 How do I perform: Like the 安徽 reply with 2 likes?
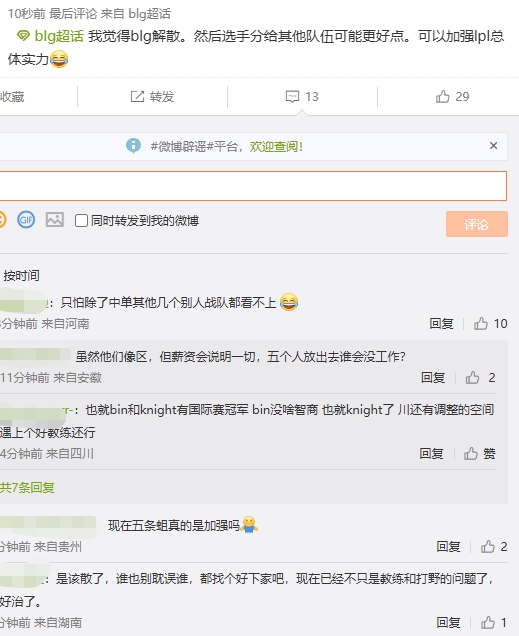[480, 378]
